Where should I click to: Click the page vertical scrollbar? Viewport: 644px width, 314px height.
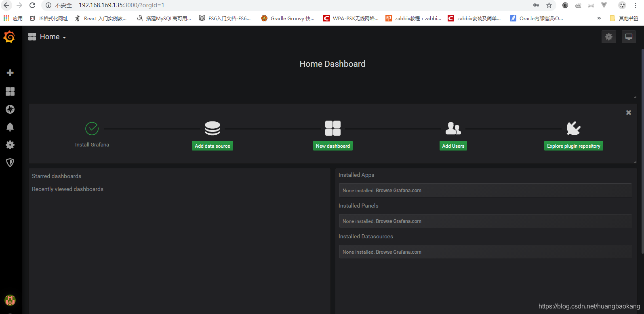coord(642,151)
